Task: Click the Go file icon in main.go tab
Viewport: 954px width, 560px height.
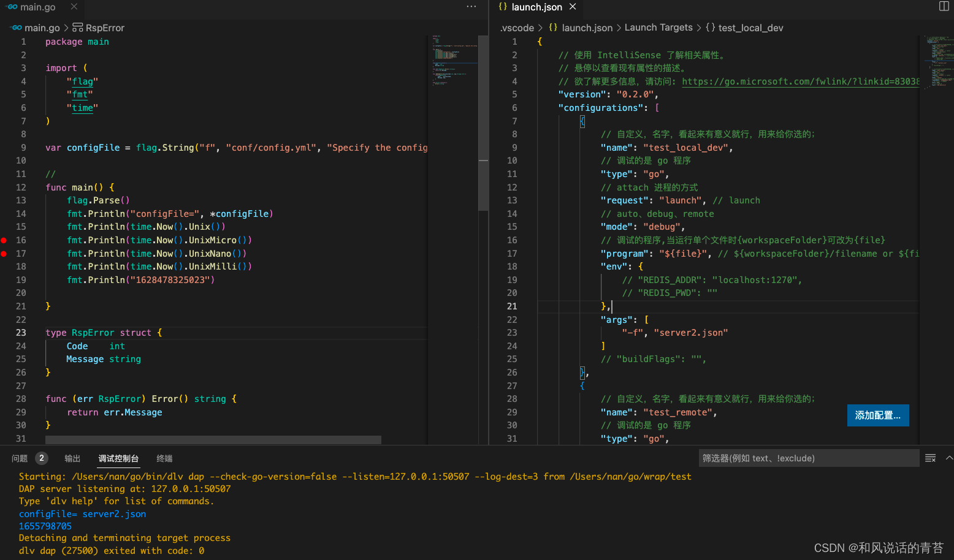Action: tap(12, 7)
